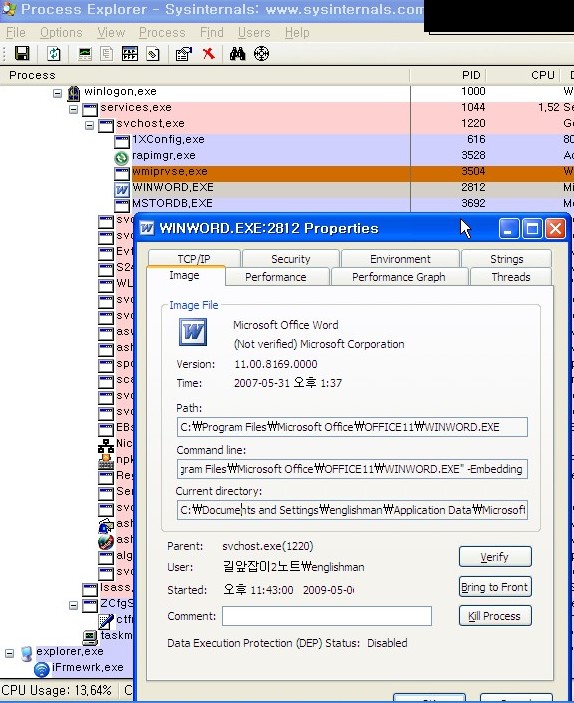Screen dimensions: 574x703
Task: Click the red X Kill Process icon
Action: point(209,54)
